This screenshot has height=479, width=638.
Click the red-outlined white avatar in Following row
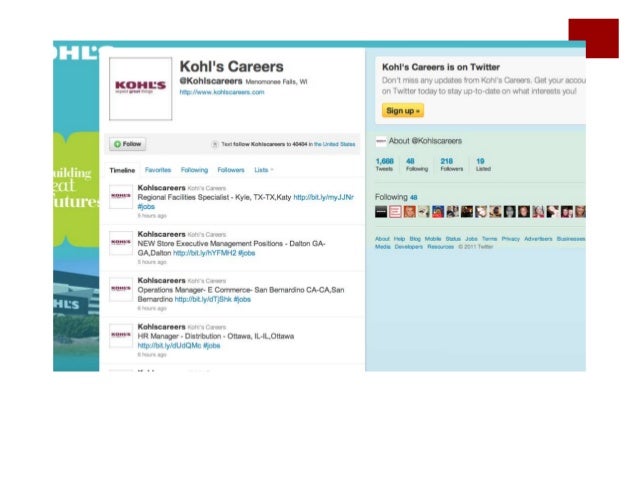point(395,212)
